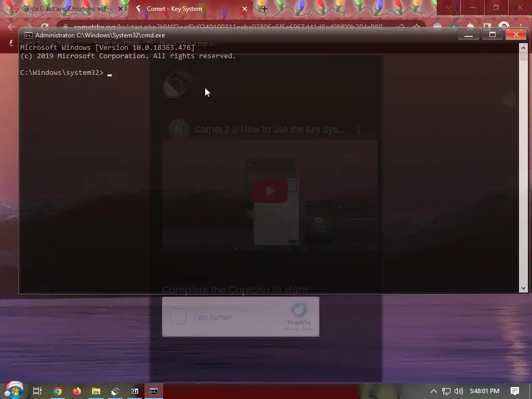Bookmark this page with the star icon
The width and height of the screenshot is (532, 399).
tap(416, 27)
